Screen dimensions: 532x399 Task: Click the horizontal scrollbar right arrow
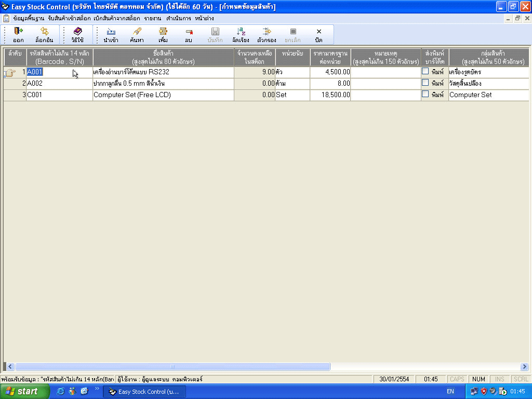pyautogui.click(x=524, y=366)
